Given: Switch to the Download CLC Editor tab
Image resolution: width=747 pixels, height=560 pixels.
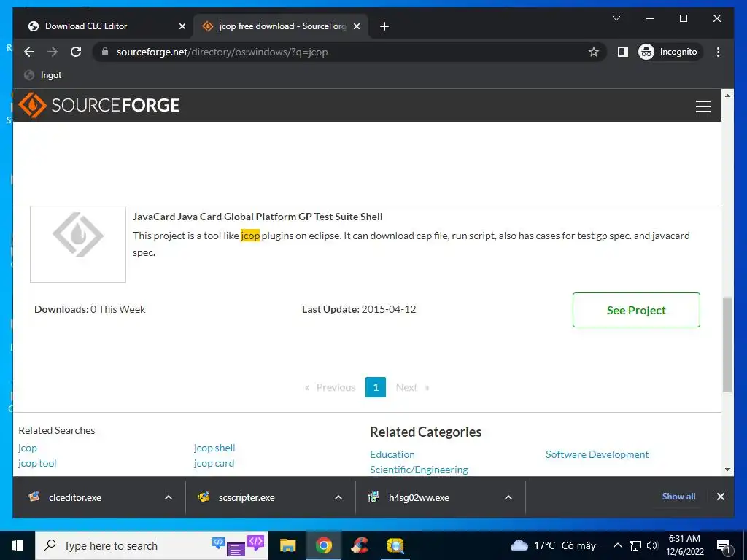Looking at the screenshot, I should pyautogui.click(x=86, y=26).
